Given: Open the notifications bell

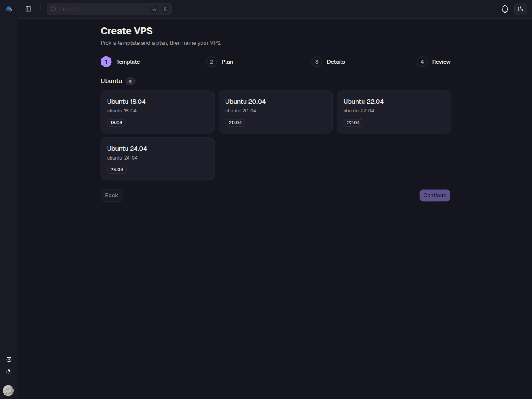Looking at the screenshot, I should (x=505, y=9).
